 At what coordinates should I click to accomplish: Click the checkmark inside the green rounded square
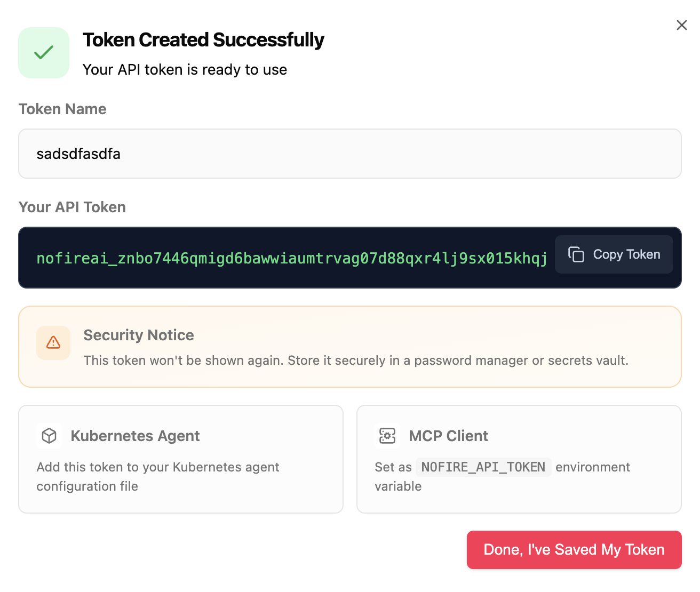44,52
